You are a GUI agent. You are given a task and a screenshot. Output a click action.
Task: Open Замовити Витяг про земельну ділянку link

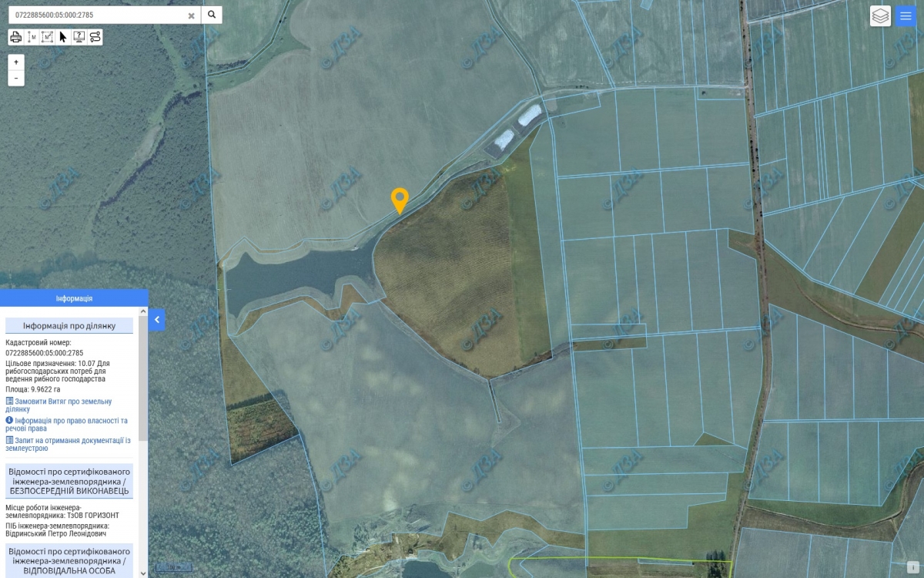point(59,405)
